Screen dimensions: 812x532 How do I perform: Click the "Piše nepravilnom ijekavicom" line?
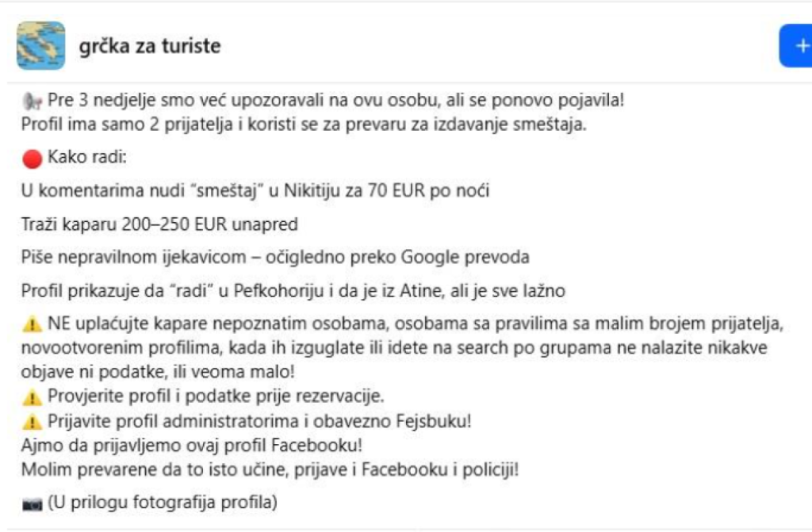[x=275, y=258]
